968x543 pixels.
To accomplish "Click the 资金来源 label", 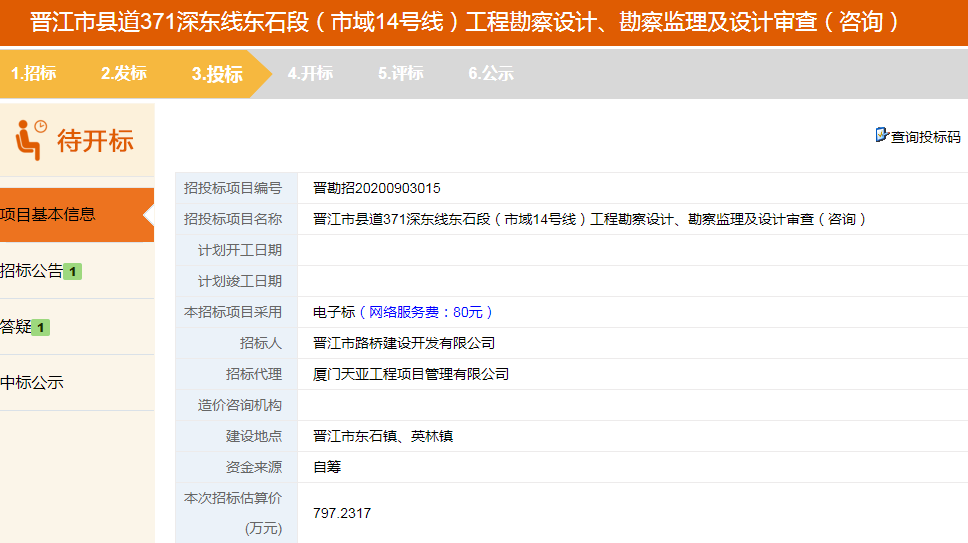I will (254, 467).
